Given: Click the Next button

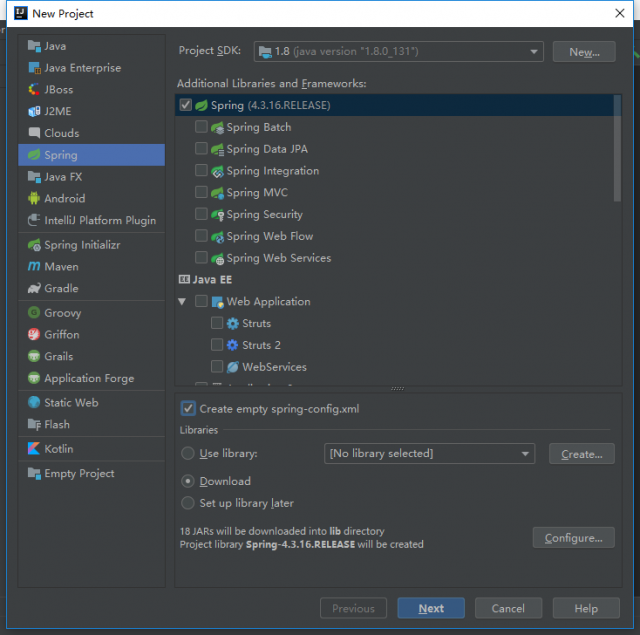Looking at the screenshot, I should point(431,608).
